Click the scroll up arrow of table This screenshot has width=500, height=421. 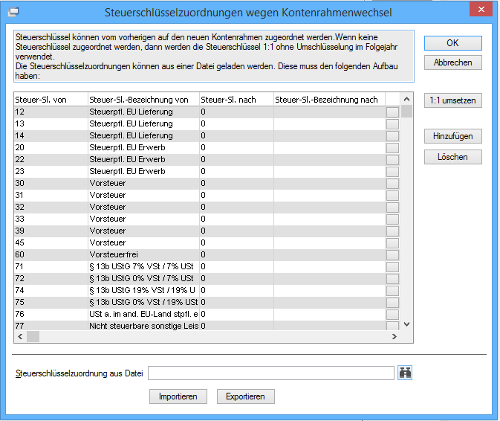point(406,99)
